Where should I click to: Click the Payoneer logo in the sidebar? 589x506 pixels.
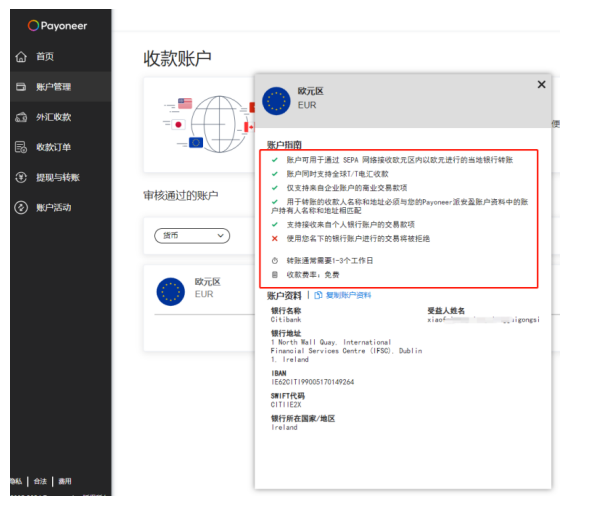coord(57,26)
